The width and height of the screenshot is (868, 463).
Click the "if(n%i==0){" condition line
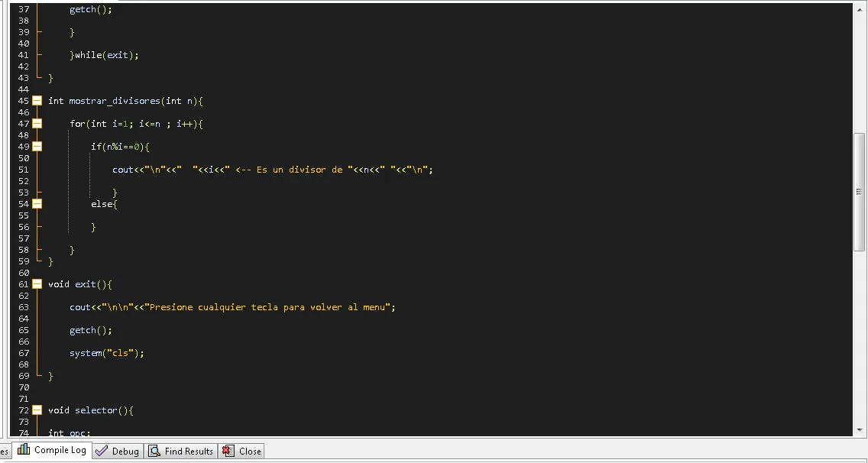(121, 147)
